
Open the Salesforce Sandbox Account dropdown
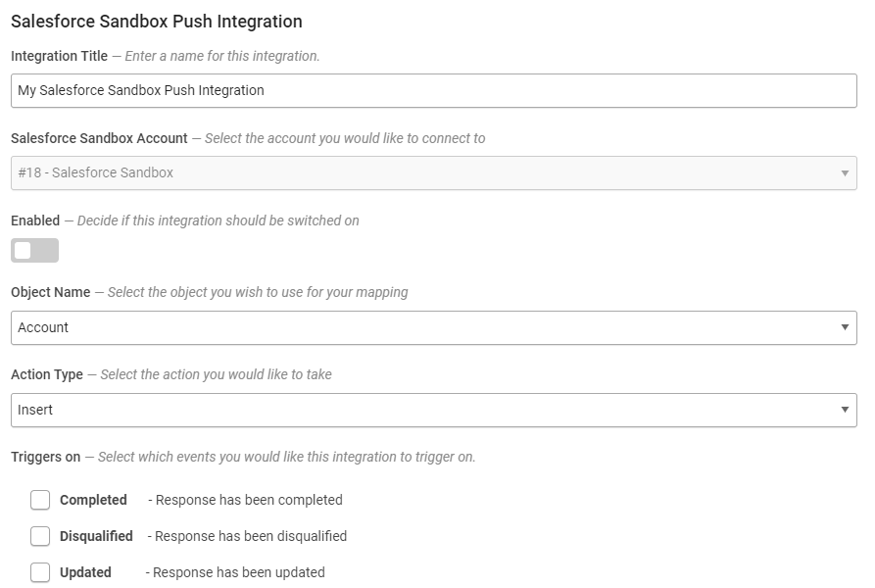434,172
